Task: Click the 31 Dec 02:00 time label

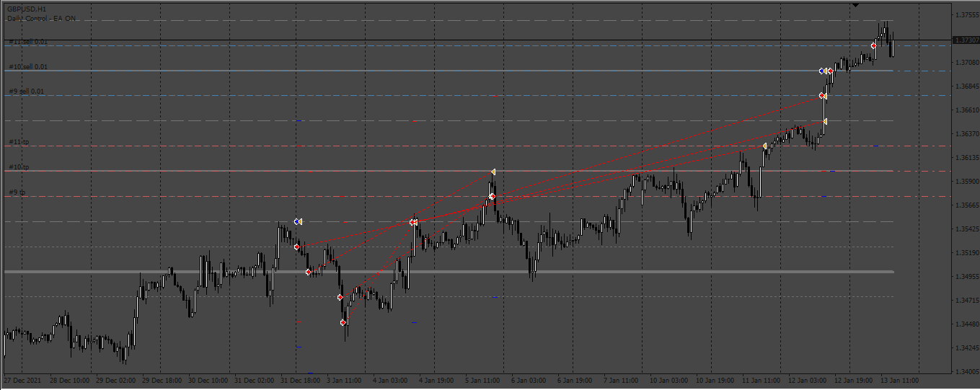Action: tap(253, 379)
